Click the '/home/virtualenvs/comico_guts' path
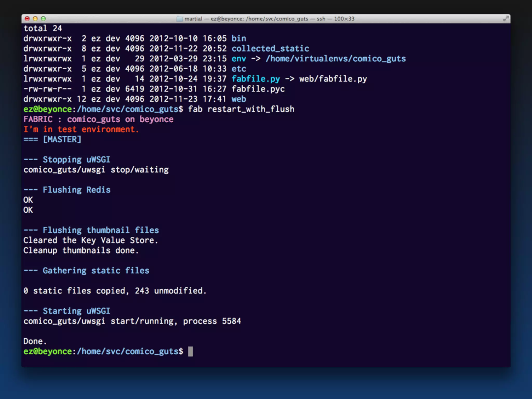Image resolution: width=532 pixels, height=399 pixels. click(335, 59)
